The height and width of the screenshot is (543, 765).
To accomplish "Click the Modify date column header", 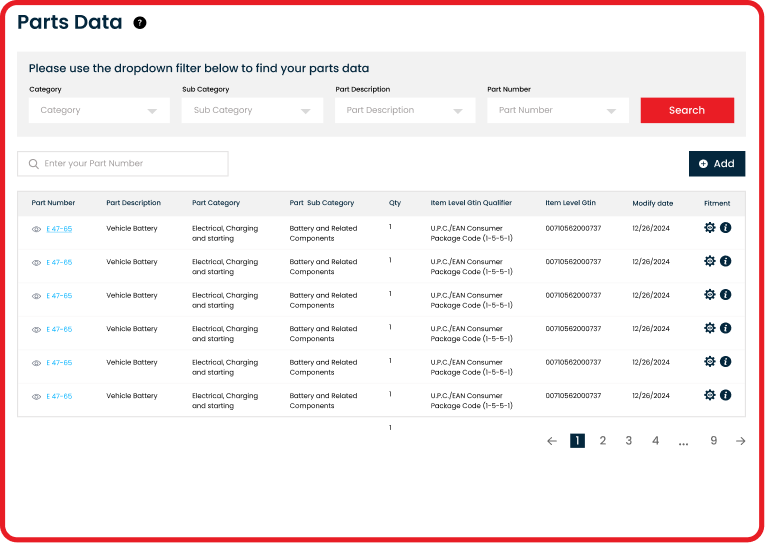I will click(652, 203).
